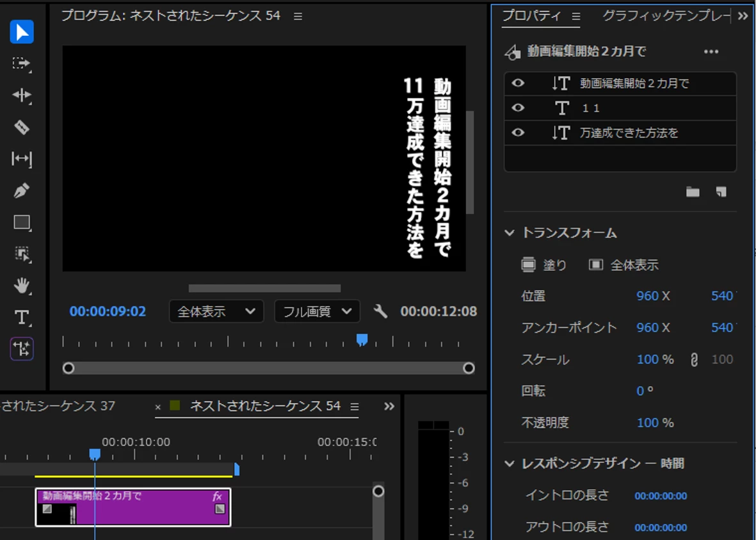The image size is (756, 540).
Task: Click the 位置 Y value 540
Action: [x=722, y=296]
